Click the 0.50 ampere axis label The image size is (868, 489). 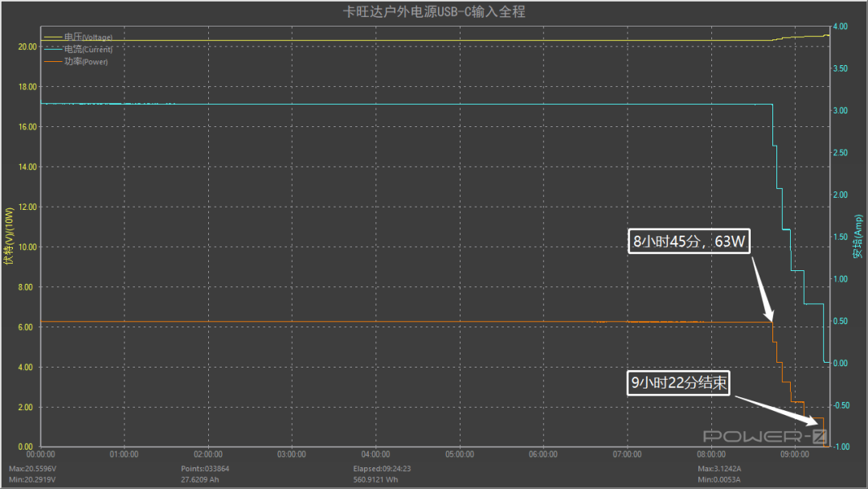click(841, 321)
